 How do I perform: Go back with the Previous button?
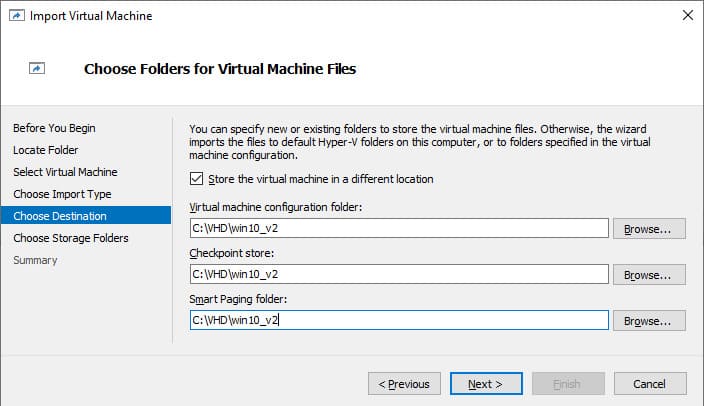click(404, 384)
